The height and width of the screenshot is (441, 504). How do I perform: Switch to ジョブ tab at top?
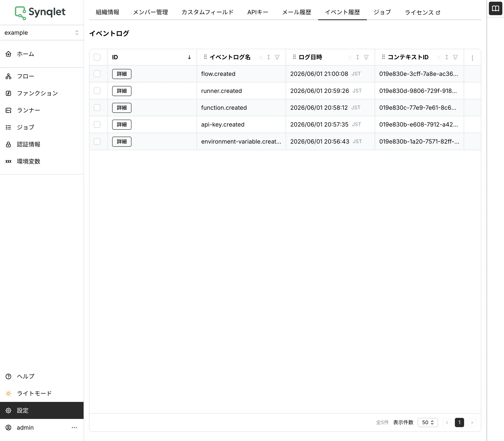click(382, 12)
